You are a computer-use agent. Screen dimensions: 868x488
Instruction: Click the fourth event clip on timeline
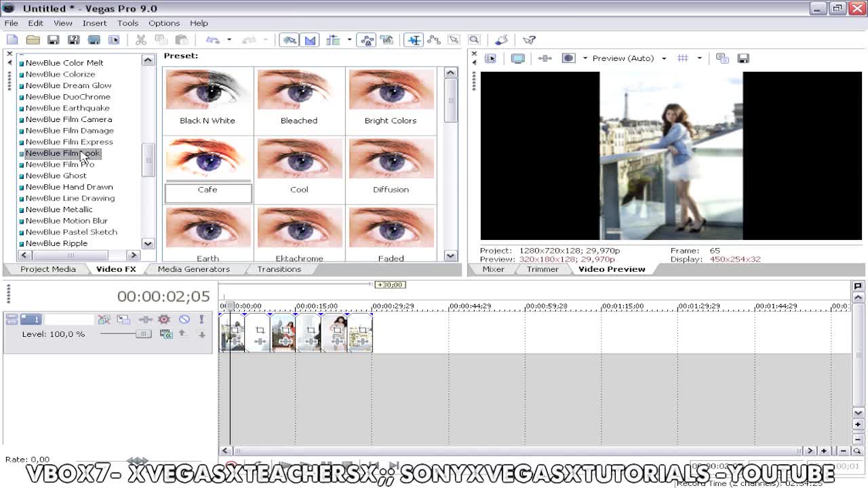pos(310,332)
